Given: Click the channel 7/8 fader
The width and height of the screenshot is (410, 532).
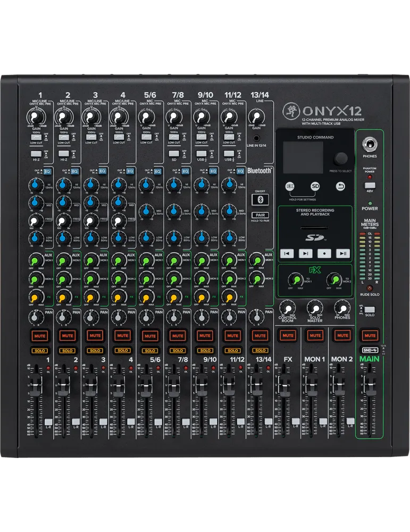Looking at the screenshot, I should pos(174,385).
